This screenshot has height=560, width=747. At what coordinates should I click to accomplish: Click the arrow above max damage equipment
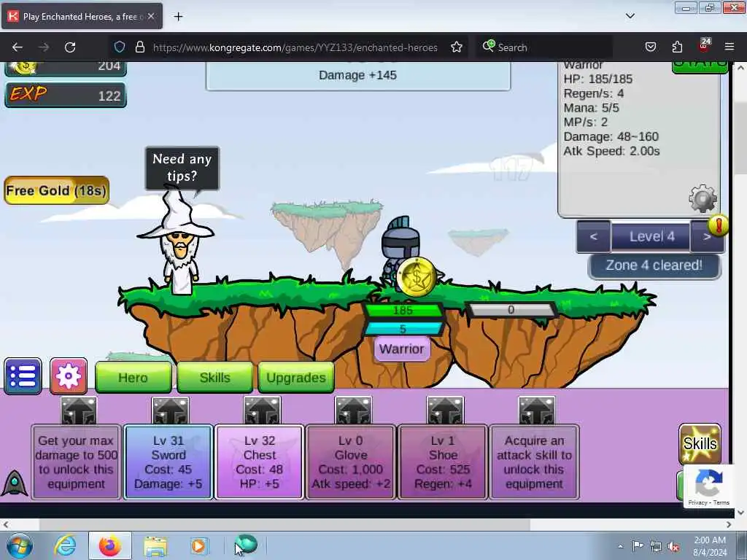tap(79, 411)
